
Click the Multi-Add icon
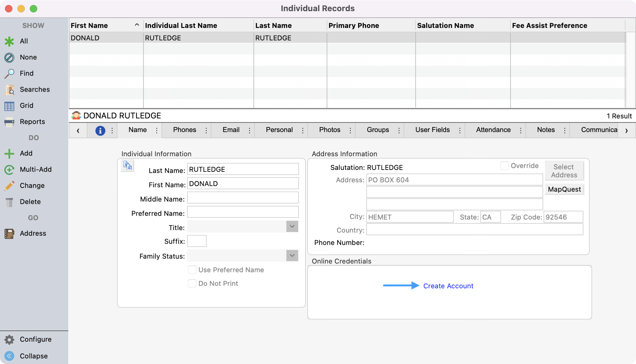[9, 170]
